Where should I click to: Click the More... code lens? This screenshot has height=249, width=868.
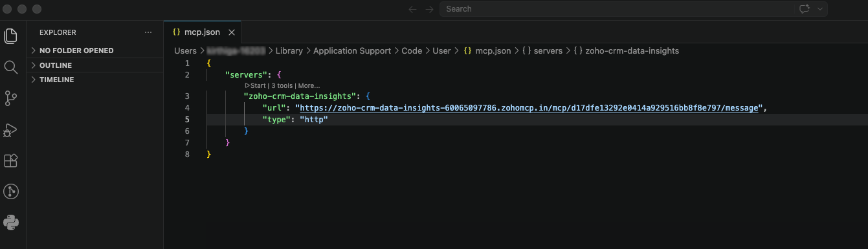[x=309, y=86]
